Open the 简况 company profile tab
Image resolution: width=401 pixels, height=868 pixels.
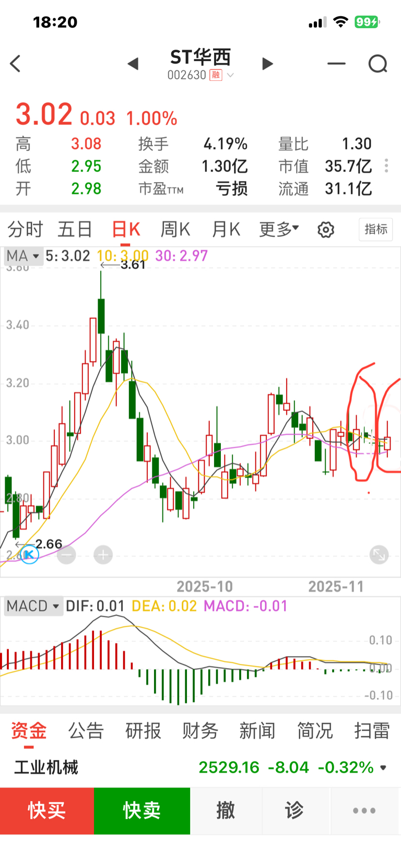(x=315, y=731)
